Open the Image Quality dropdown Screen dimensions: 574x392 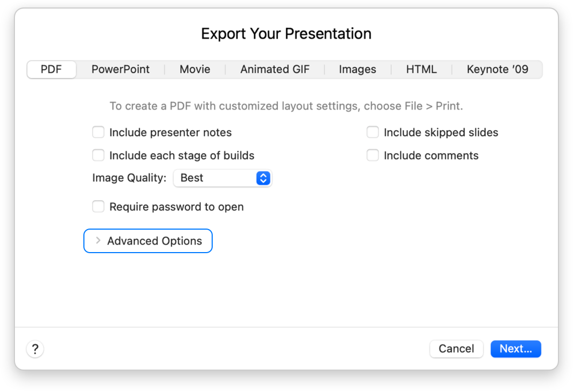tap(222, 178)
